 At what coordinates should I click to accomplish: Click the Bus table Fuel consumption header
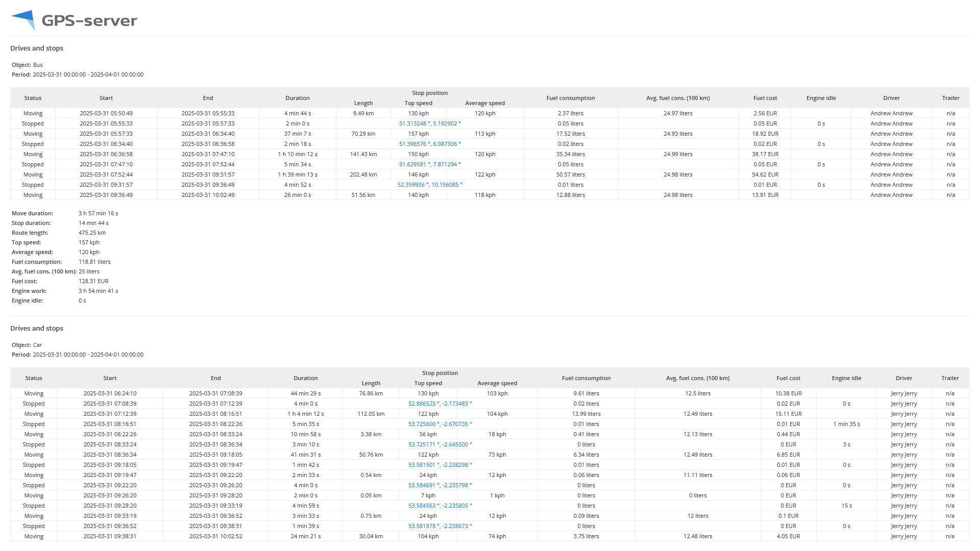pos(570,98)
